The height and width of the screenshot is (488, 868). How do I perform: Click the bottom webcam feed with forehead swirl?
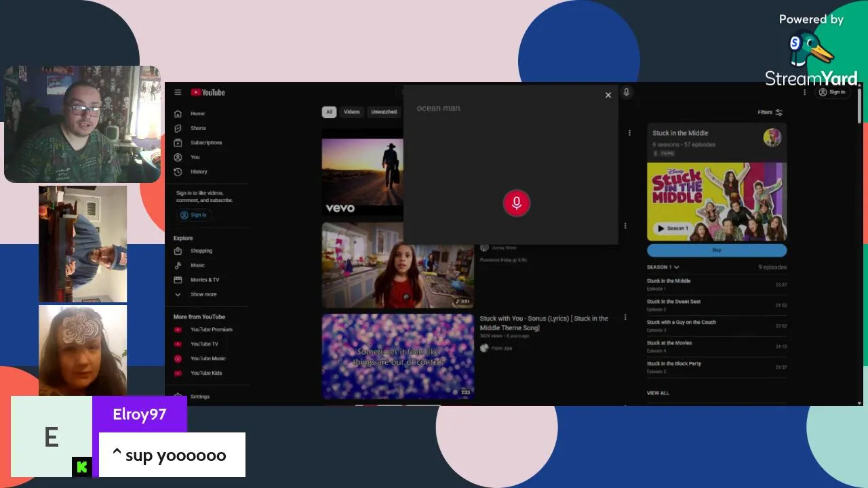tap(83, 351)
